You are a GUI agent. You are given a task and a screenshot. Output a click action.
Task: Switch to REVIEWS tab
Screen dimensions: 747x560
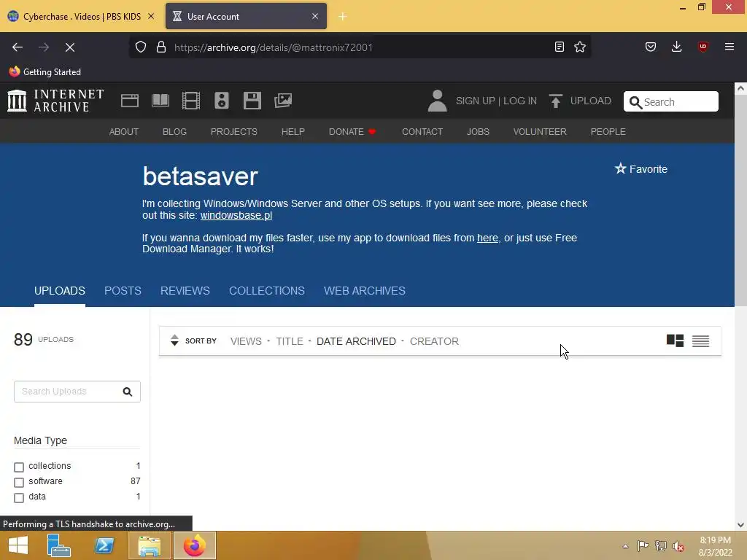(185, 290)
